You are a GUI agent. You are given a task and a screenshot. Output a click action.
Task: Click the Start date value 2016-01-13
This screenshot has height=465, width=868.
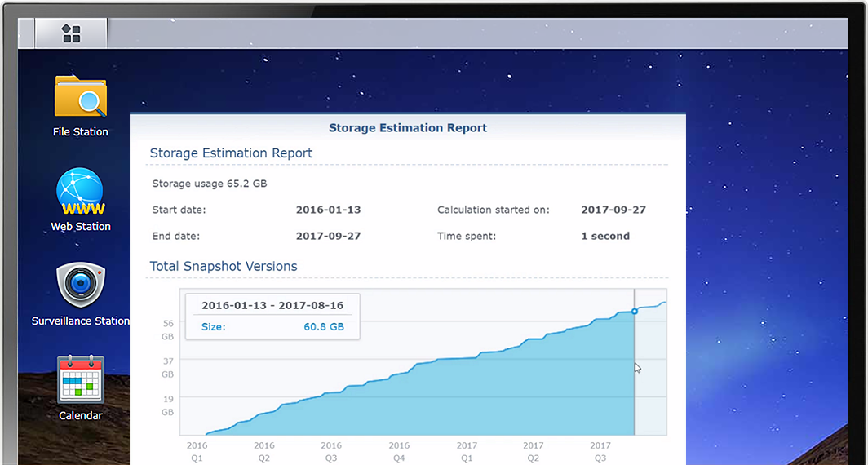[x=328, y=210]
